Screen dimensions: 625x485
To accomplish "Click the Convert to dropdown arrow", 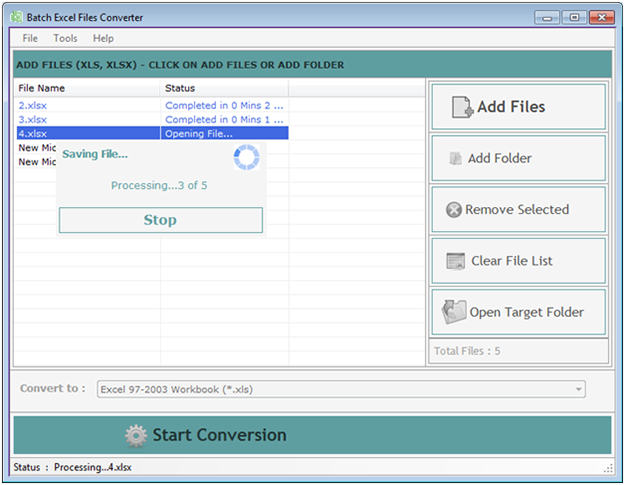I will coord(578,389).
